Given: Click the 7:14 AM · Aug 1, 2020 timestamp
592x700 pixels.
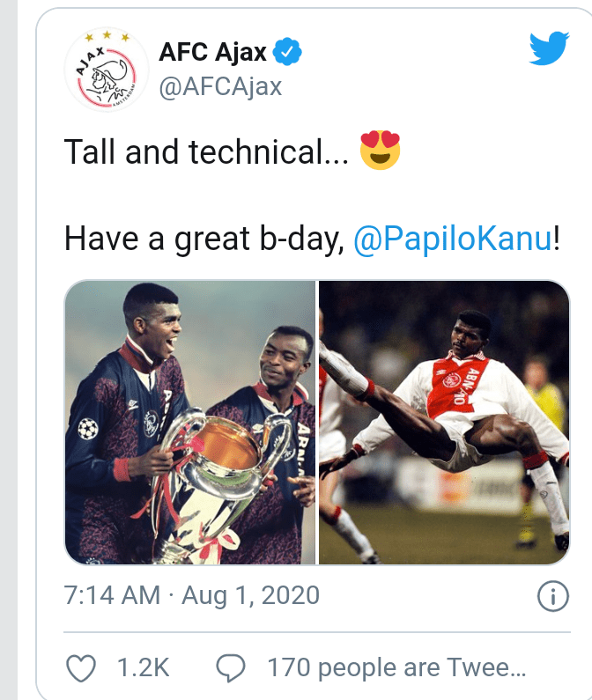Looking at the screenshot, I should 192,596.
